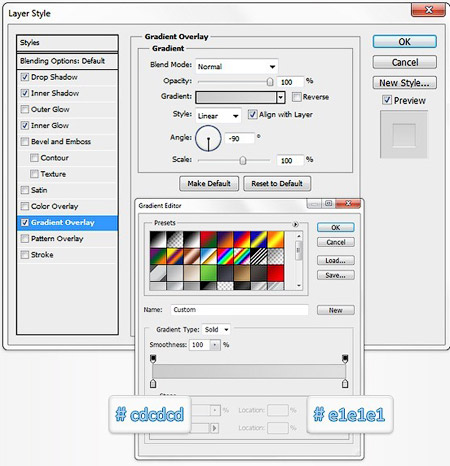Select the violet, green, orange gradient preset

pyautogui.click(x=158, y=256)
